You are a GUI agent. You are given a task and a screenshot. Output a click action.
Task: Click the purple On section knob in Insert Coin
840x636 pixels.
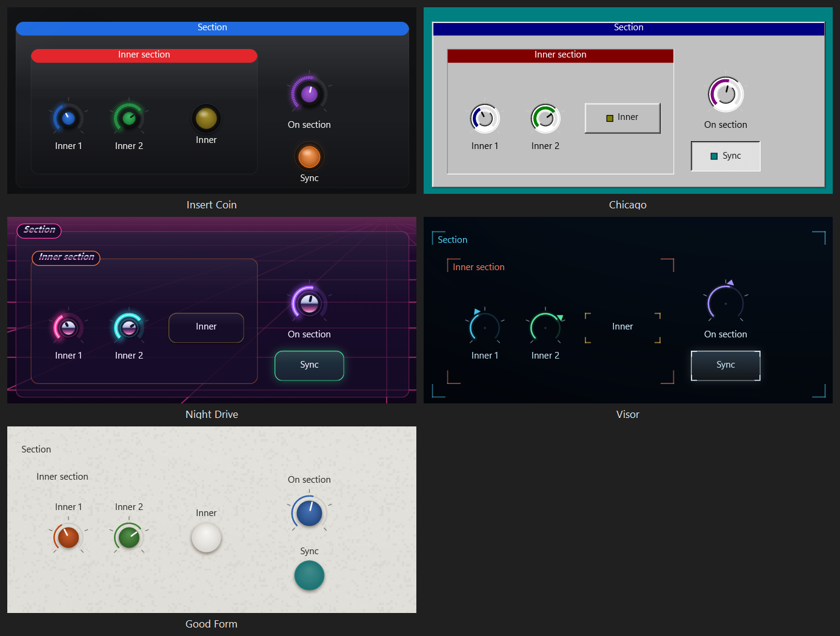(309, 94)
